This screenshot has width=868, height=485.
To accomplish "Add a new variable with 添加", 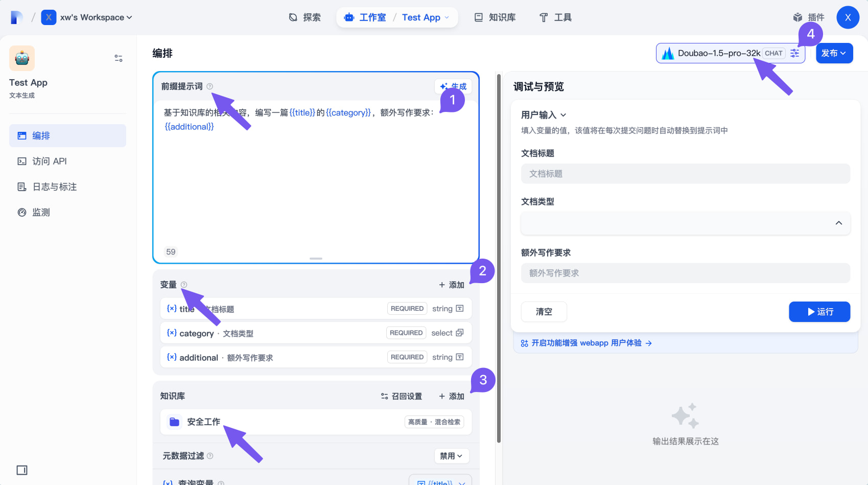I will pyautogui.click(x=452, y=285).
